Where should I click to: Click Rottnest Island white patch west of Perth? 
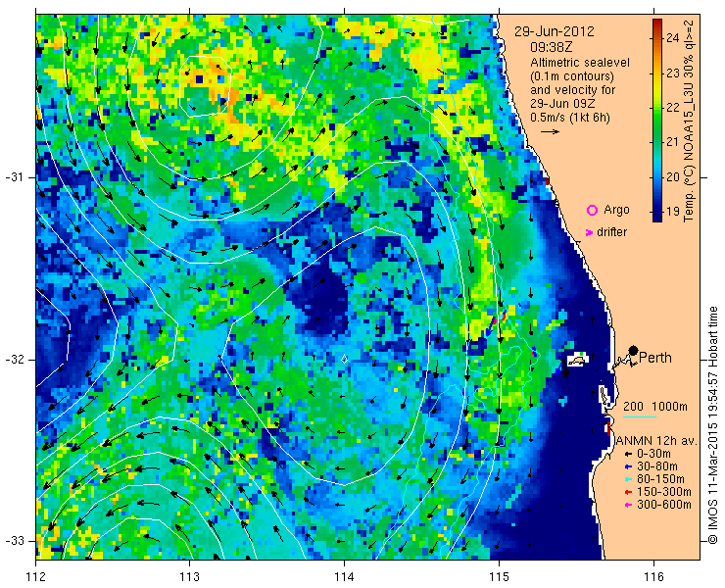(577, 359)
